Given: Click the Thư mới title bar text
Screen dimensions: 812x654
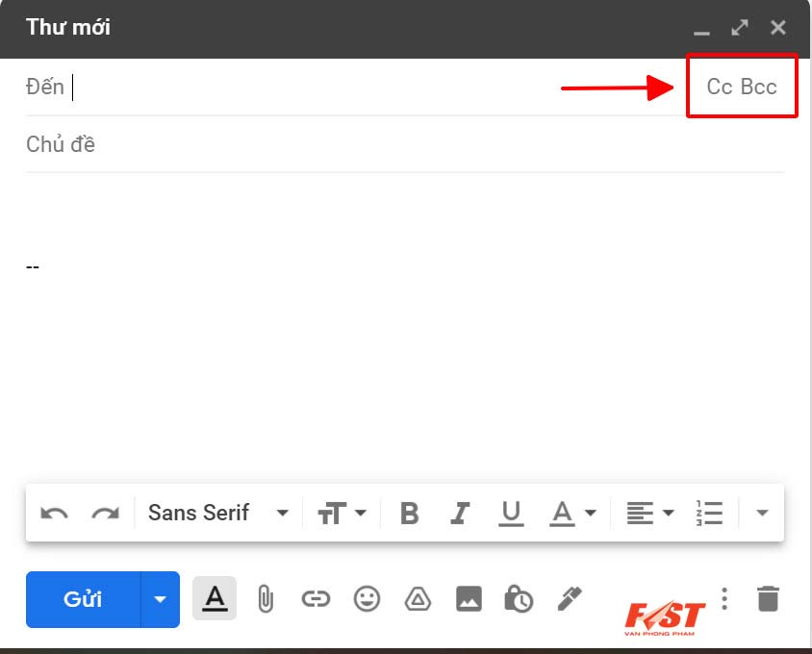Looking at the screenshot, I should (68, 28).
